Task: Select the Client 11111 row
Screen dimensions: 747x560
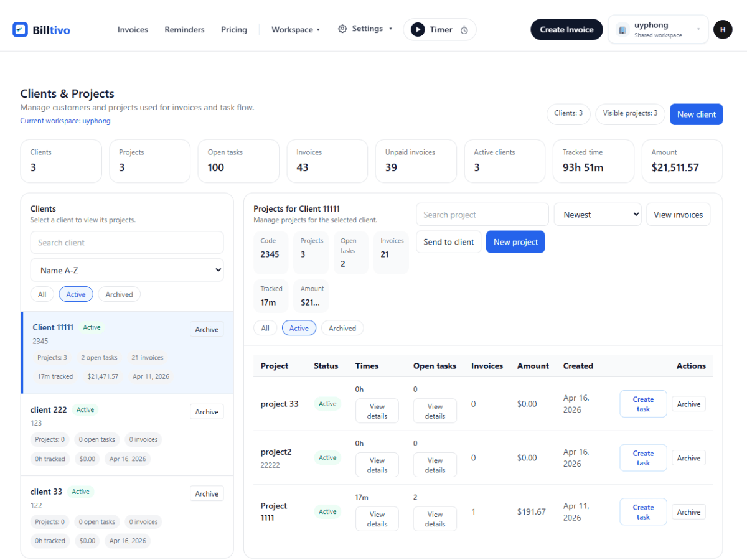Action: 127,353
